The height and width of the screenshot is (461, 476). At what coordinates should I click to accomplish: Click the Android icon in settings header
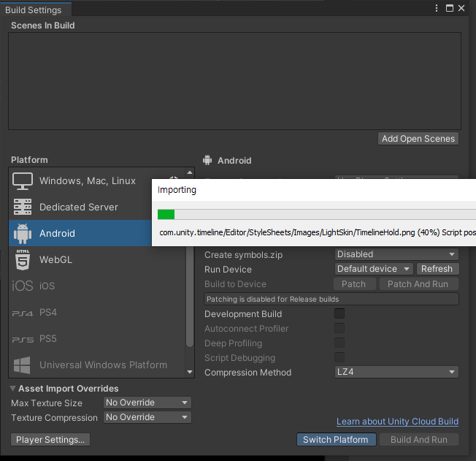pyautogui.click(x=207, y=160)
